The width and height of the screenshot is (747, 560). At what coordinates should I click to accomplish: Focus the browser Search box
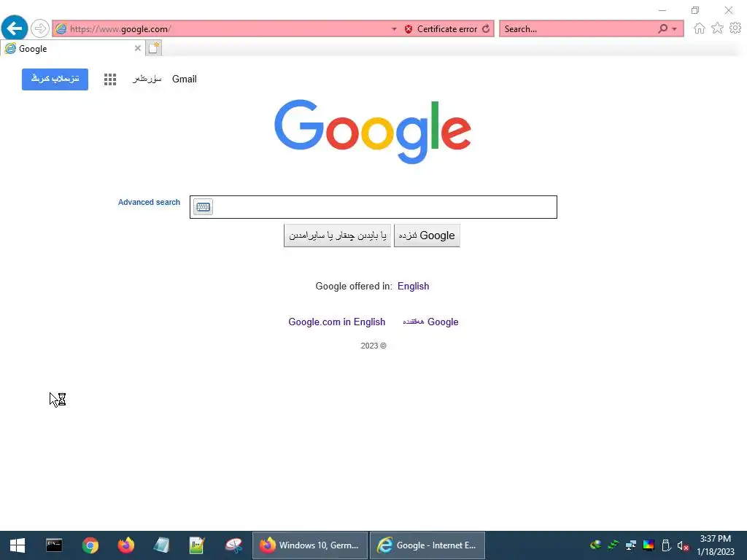(578, 29)
